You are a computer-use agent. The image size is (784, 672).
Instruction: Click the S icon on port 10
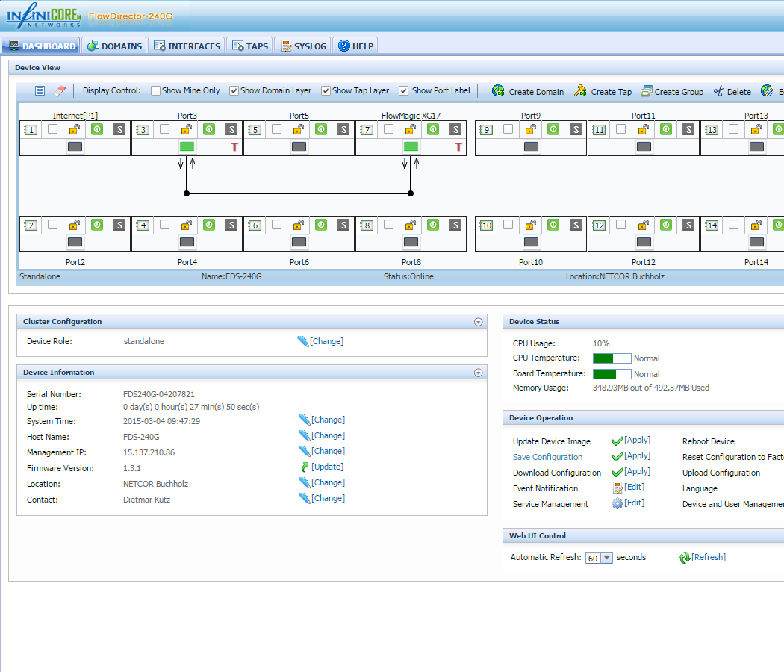[x=576, y=225]
